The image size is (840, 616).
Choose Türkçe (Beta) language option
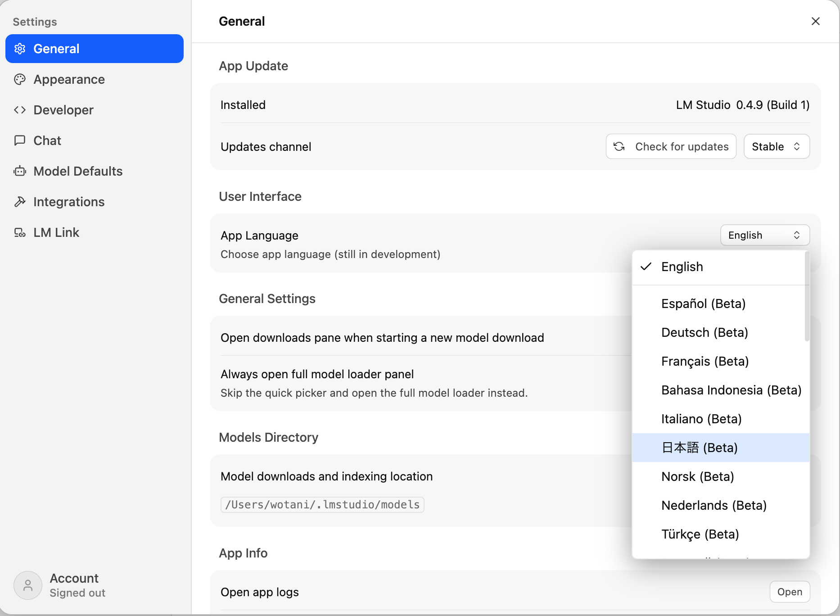[700, 534]
